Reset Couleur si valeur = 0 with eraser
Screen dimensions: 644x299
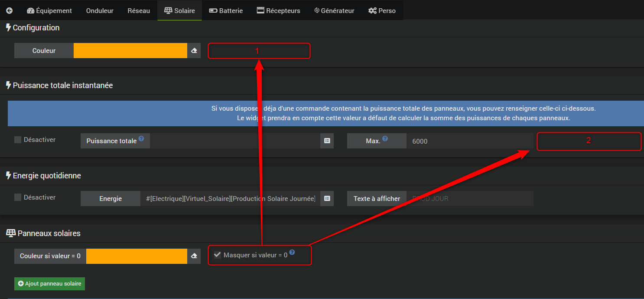pos(194,256)
